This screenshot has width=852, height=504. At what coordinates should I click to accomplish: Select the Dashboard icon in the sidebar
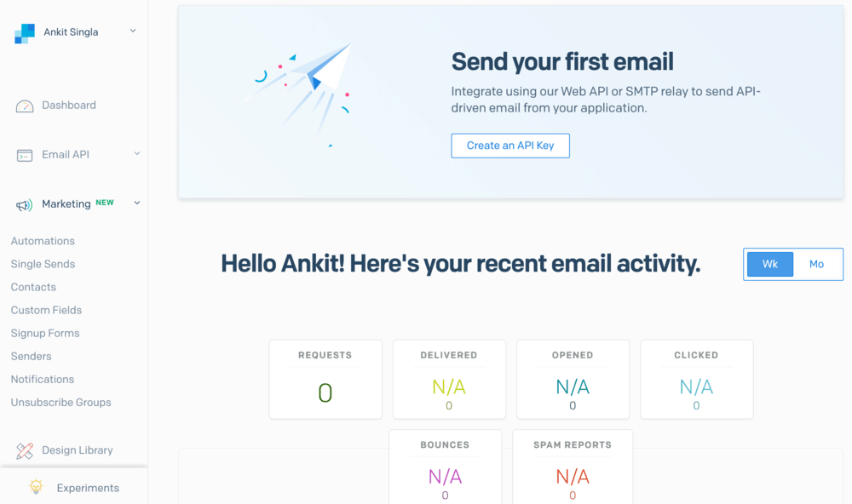click(x=23, y=105)
